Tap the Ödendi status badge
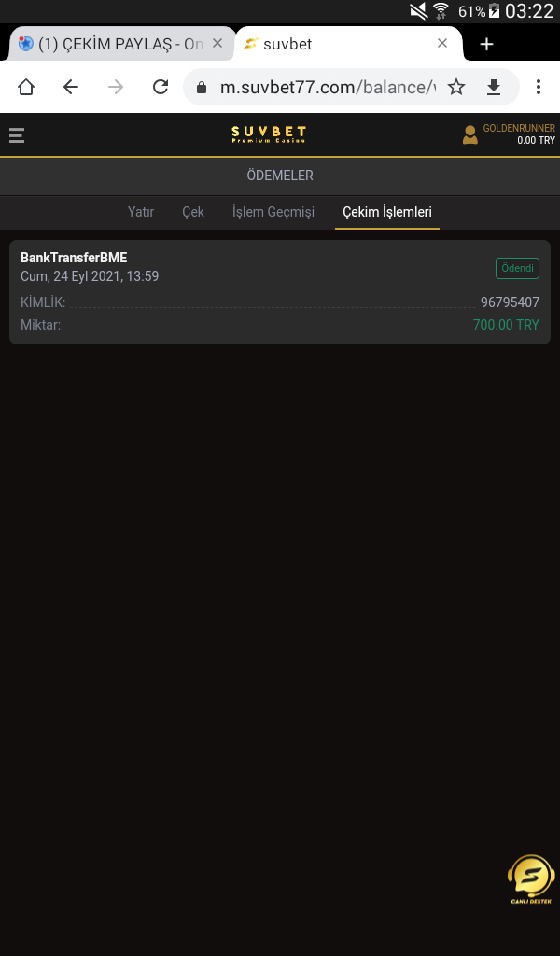This screenshot has height=956, width=560. click(x=517, y=268)
